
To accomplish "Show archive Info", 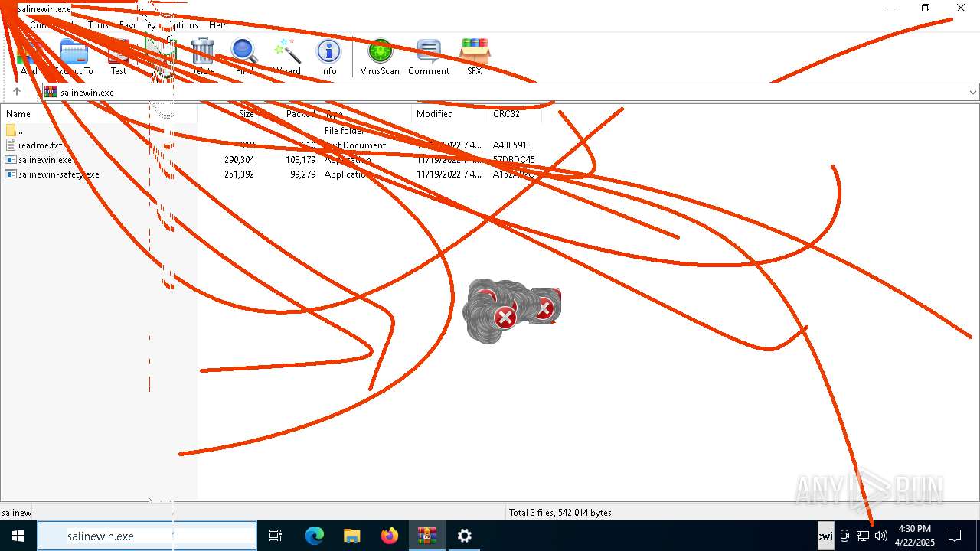I will [328, 57].
